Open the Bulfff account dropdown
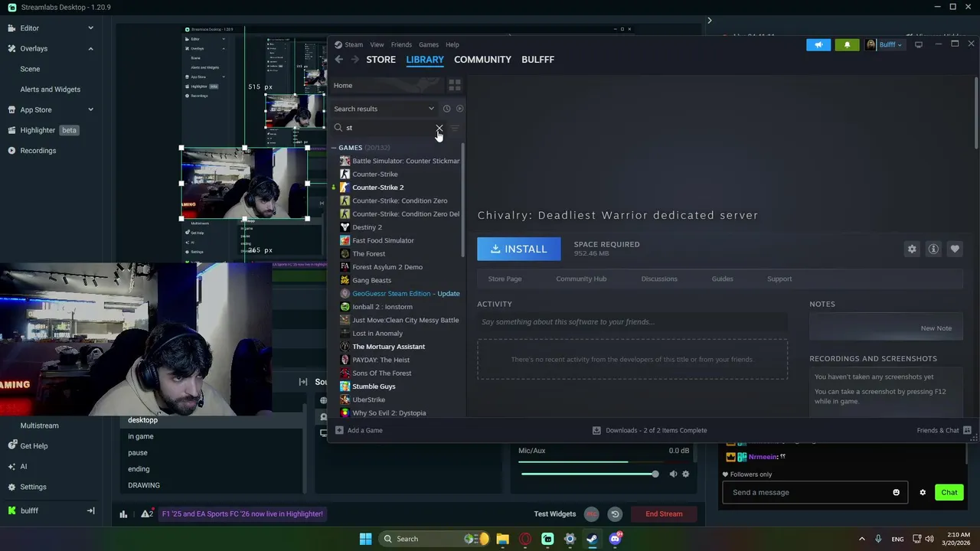This screenshot has height=551, width=980. pyautogui.click(x=886, y=44)
